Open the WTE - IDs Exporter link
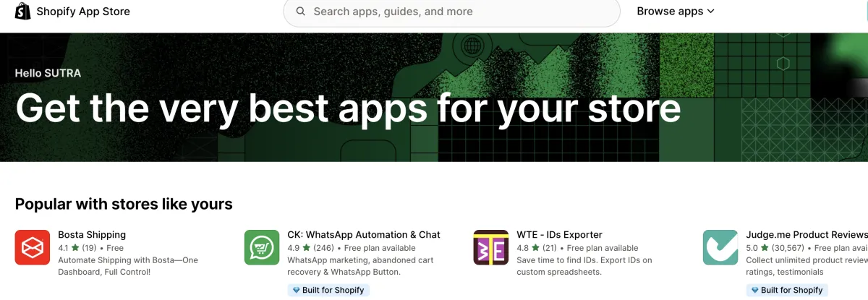 559,235
